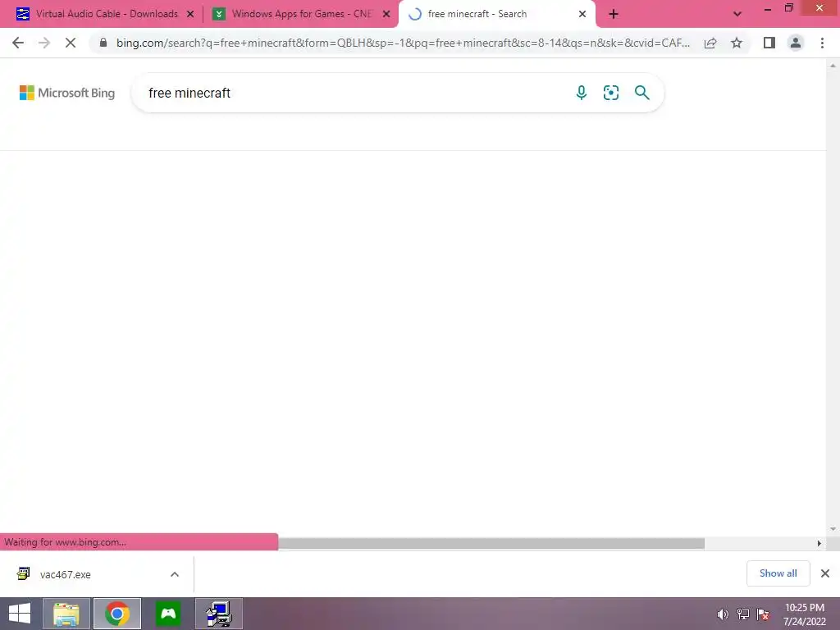This screenshot has height=630, width=840.
Task: Submit search with magnifier icon
Action: 641,93
